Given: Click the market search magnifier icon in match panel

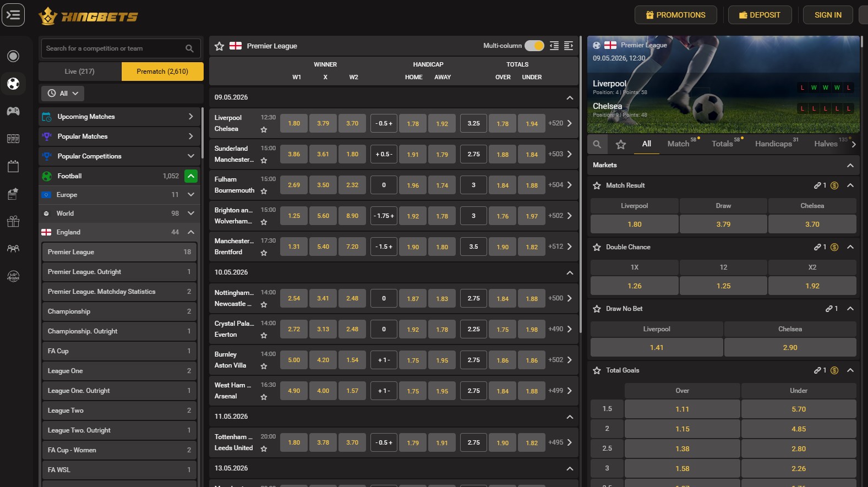Looking at the screenshot, I should [597, 144].
